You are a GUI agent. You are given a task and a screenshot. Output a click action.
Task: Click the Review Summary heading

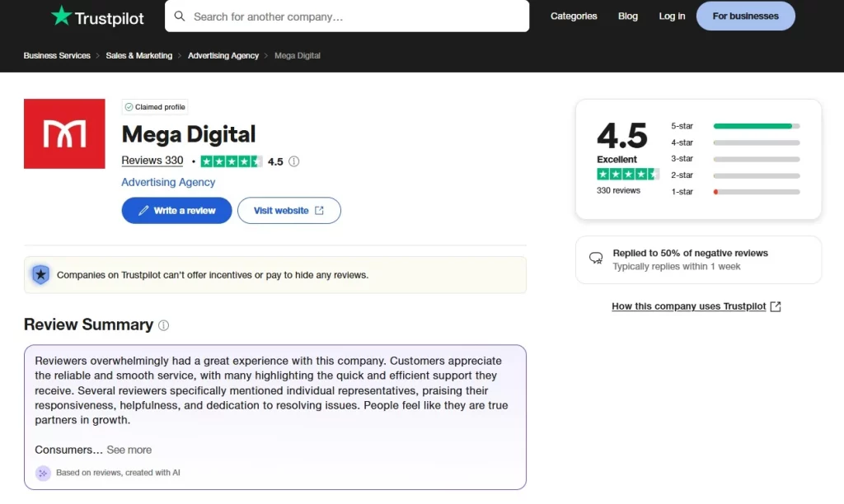[x=89, y=325]
